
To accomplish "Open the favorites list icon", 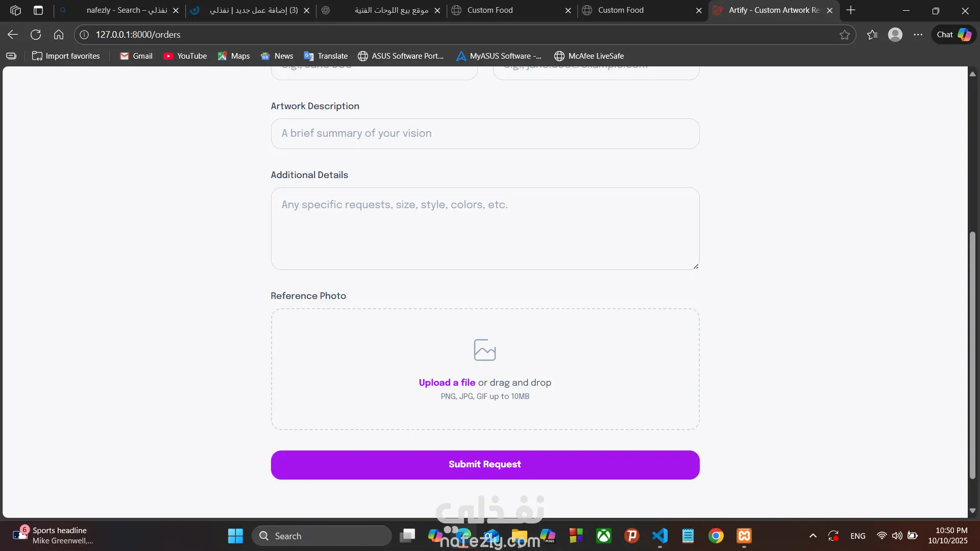I will (872, 35).
